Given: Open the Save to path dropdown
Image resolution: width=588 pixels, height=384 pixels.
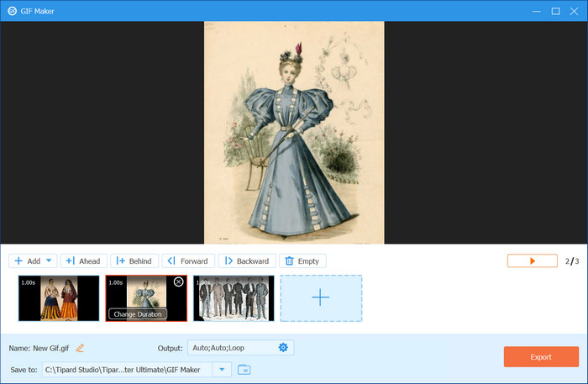Looking at the screenshot, I should (x=222, y=370).
